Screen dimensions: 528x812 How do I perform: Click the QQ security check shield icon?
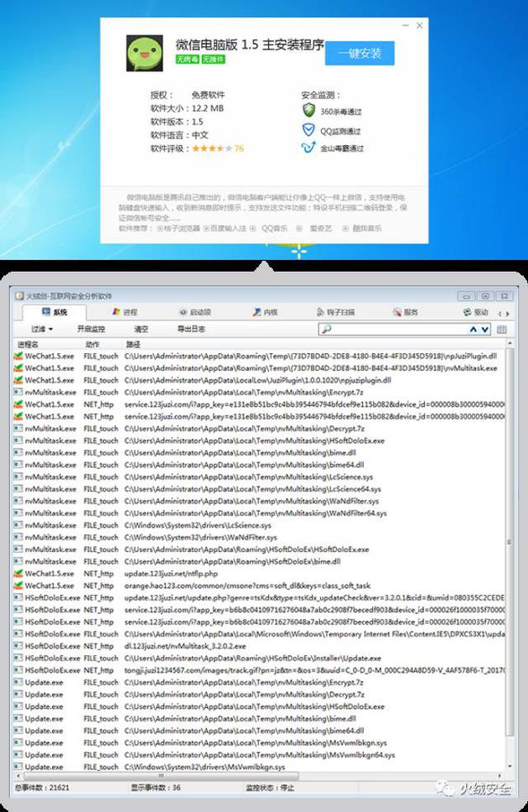click(308, 129)
